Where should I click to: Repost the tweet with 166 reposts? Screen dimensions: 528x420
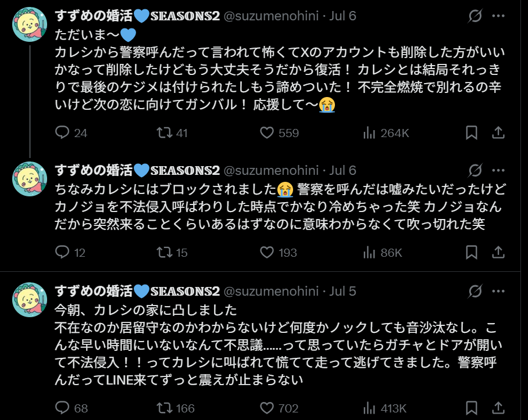166,408
